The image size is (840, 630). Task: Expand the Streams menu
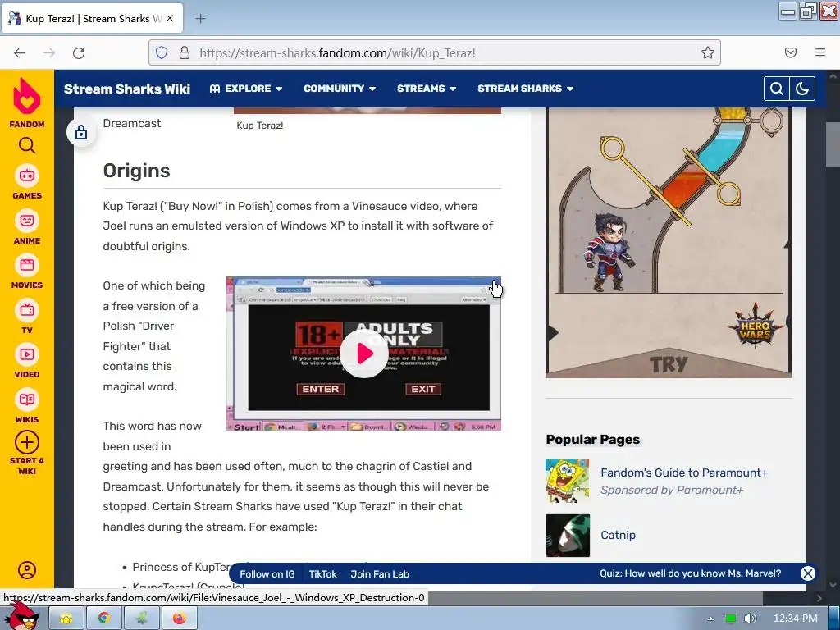427,89
